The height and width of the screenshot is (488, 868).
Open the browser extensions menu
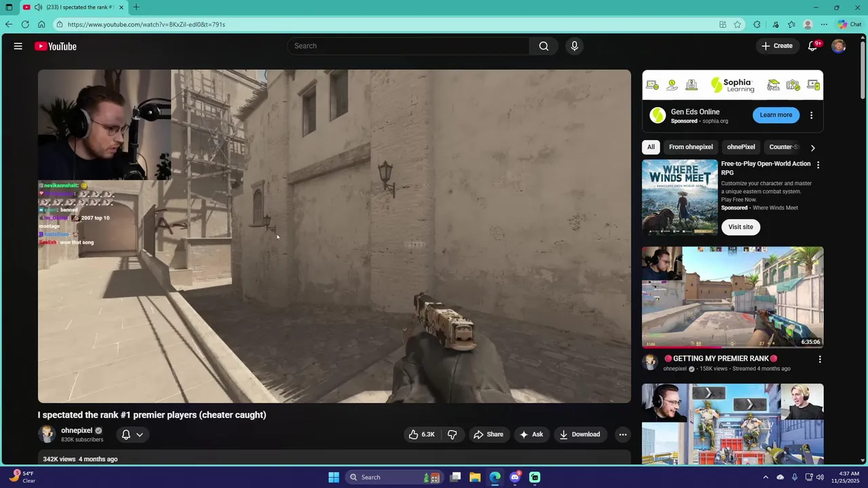pyautogui.click(x=757, y=24)
